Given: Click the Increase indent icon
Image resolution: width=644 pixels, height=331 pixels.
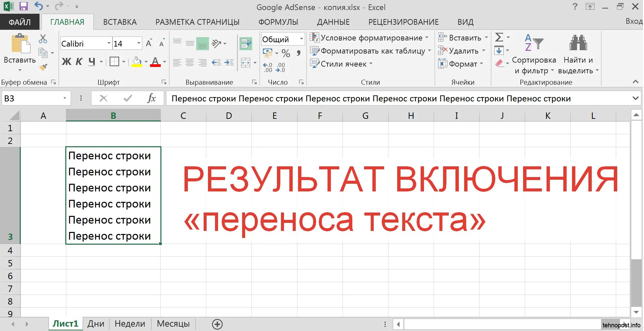Looking at the screenshot, I should click(229, 62).
